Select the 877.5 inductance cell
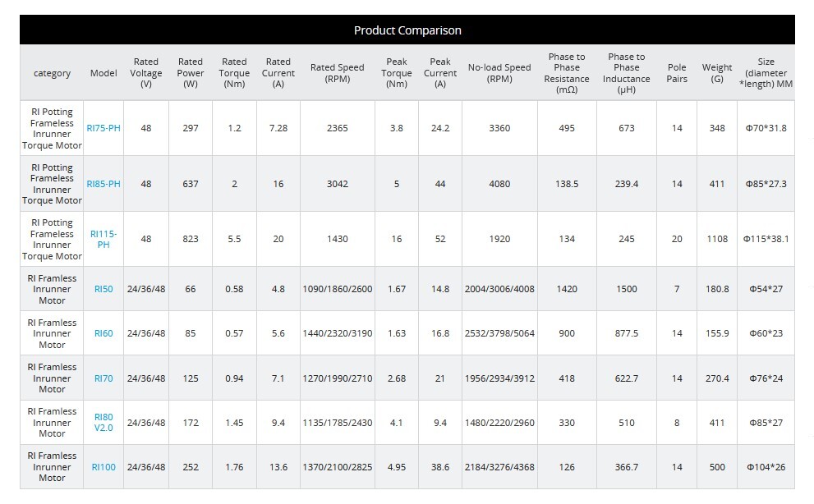Image resolution: width=814 pixels, height=504 pixels. tap(627, 333)
